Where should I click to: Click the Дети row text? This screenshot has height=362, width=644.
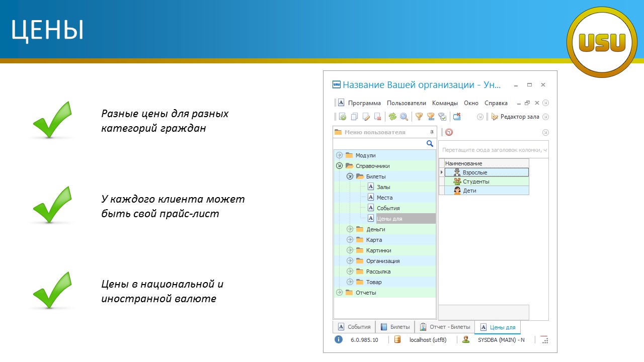(469, 191)
